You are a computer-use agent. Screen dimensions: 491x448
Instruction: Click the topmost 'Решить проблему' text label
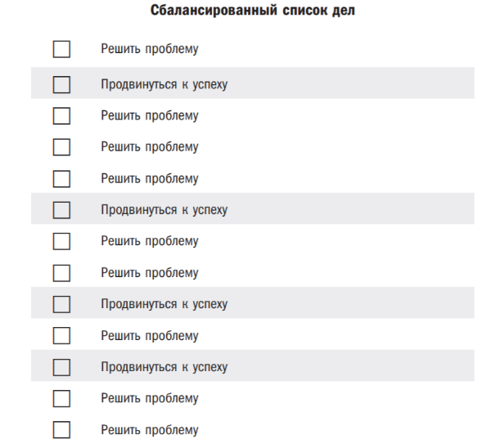(150, 49)
